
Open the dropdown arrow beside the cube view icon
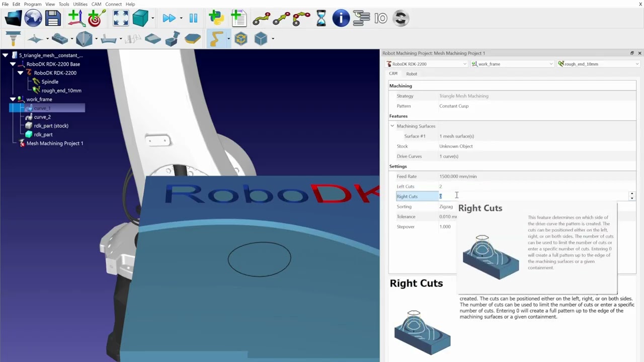point(152,19)
